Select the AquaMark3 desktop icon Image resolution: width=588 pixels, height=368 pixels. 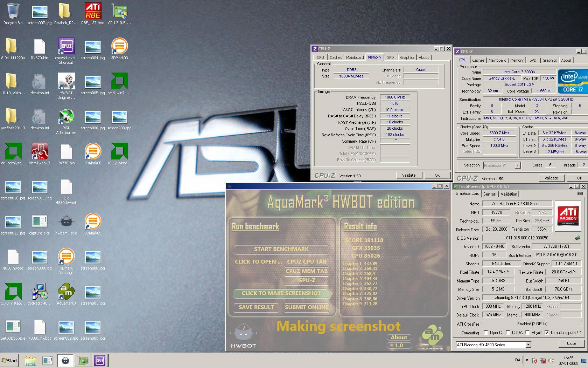pos(66,294)
